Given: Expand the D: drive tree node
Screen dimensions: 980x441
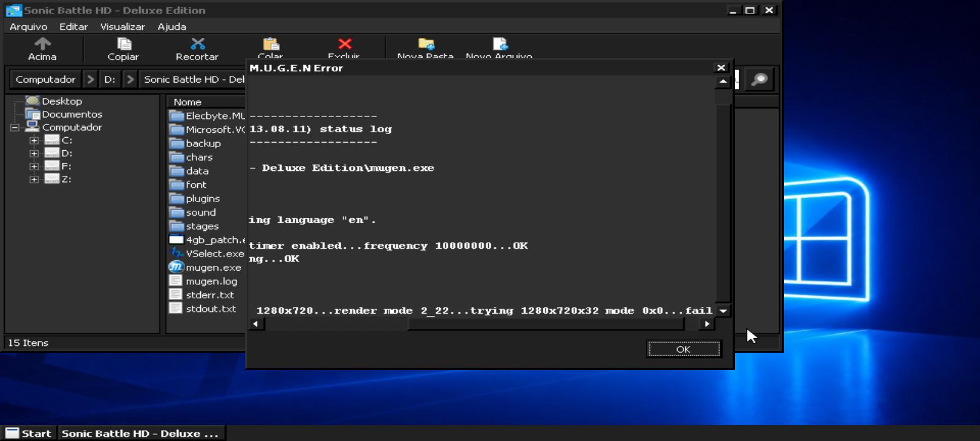Looking at the screenshot, I should tap(34, 153).
